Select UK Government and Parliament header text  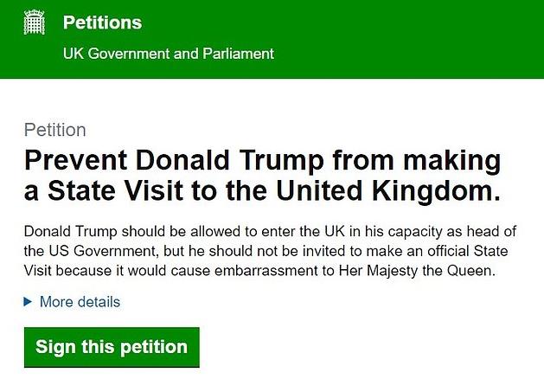[x=169, y=54]
